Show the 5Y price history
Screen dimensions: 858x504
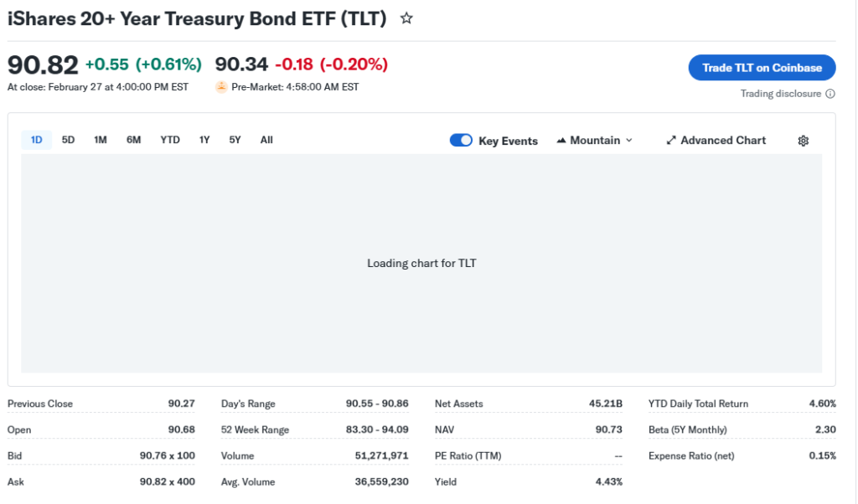point(235,140)
